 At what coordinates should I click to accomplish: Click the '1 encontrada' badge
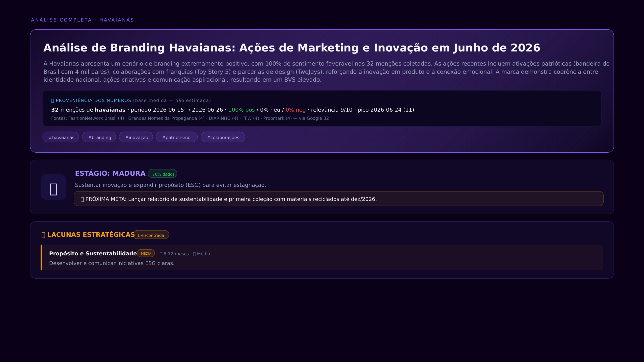[151, 235]
